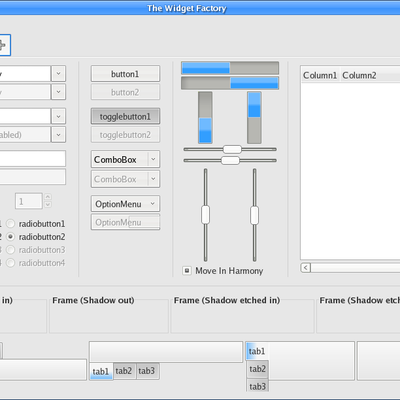Image resolution: width=400 pixels, height=400 pixels.
Task: Click the left vertical progress bar
Action: pos(205,118)
